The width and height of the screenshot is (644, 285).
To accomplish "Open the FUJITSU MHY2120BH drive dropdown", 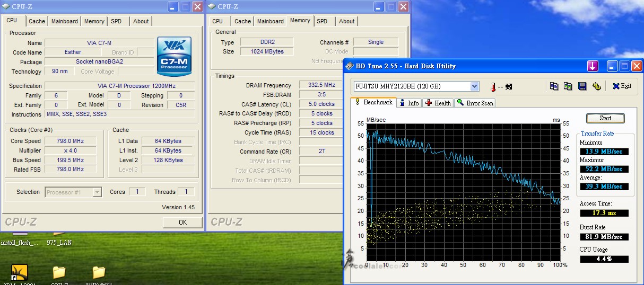I will (x=474, y=86).
